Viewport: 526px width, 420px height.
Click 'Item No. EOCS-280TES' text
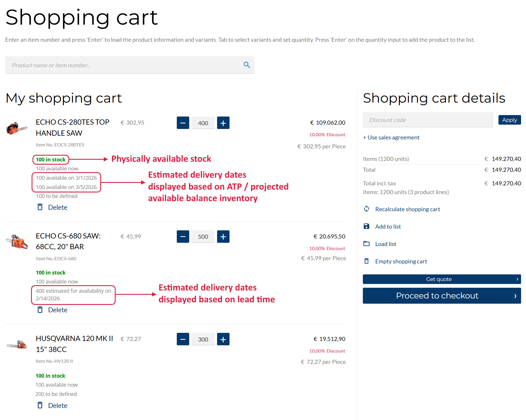(60, 145)
